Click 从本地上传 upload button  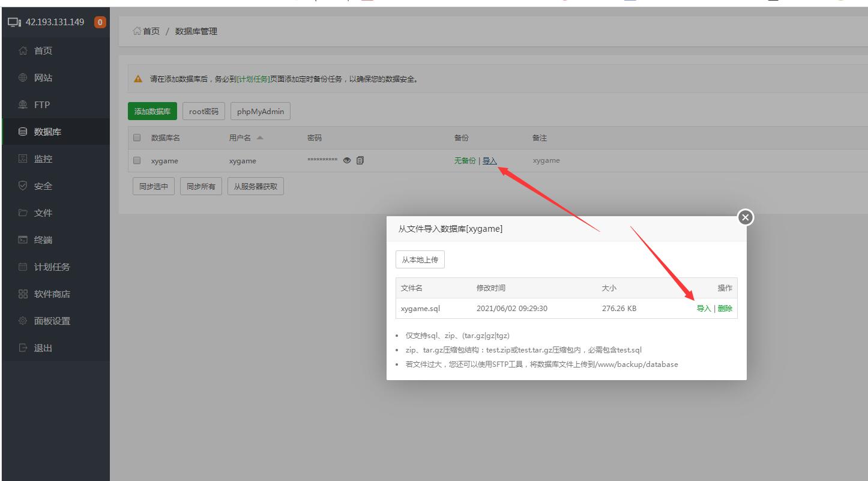click(x=420, y=260)
